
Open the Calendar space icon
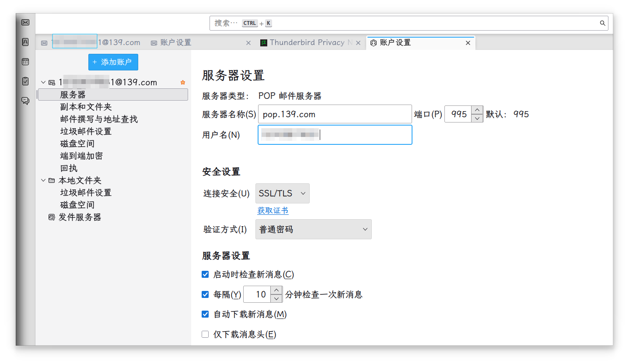tap(25, 62)
